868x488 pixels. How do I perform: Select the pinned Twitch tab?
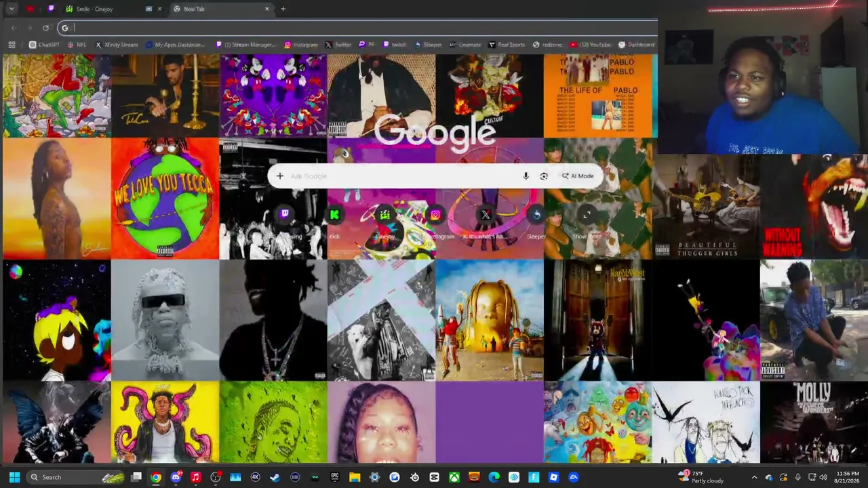coord(51,9)
